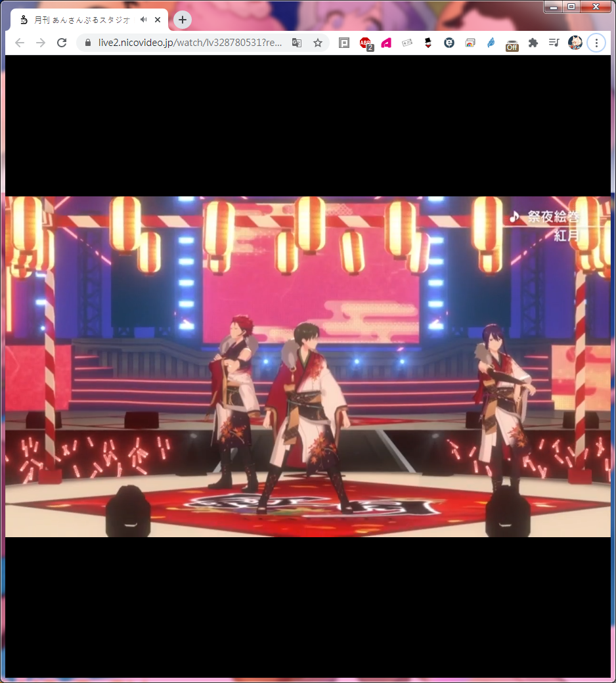Open the ticket-shaped extension icon
The image size is (616, 683).
point(407,43)
